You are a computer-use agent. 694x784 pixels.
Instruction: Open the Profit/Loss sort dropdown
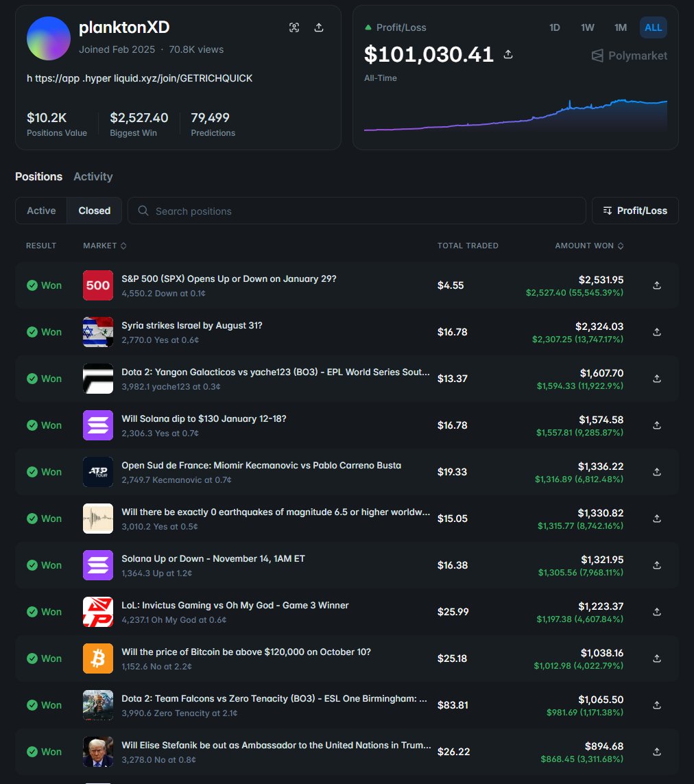(x=635, y=211)
